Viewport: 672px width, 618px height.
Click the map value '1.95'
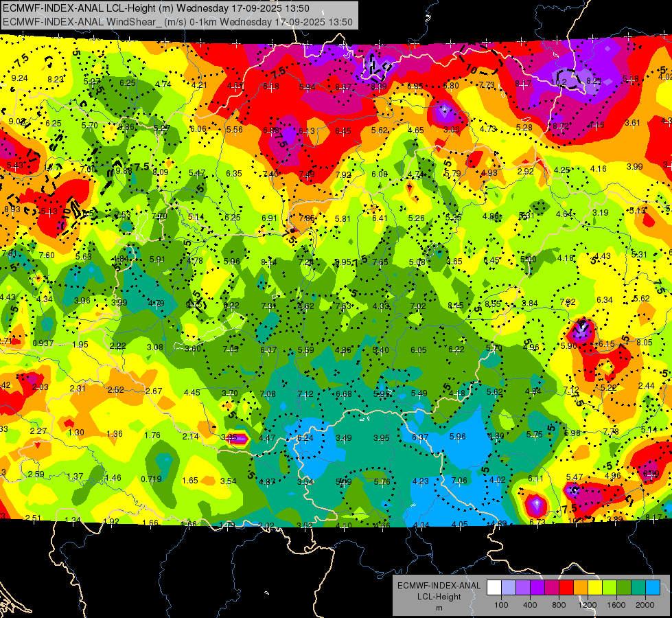[x=80, y=345]
